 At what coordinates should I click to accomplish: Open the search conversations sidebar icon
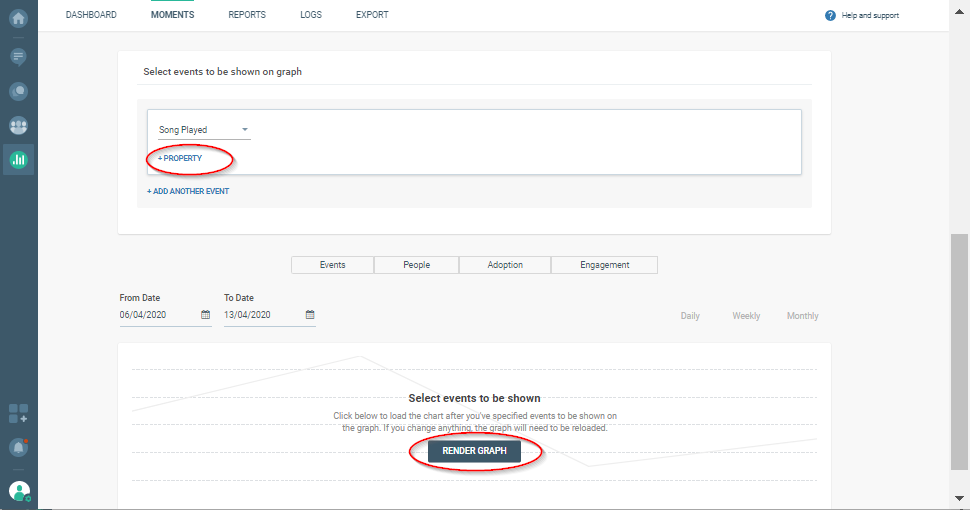[x=18, y=91]
